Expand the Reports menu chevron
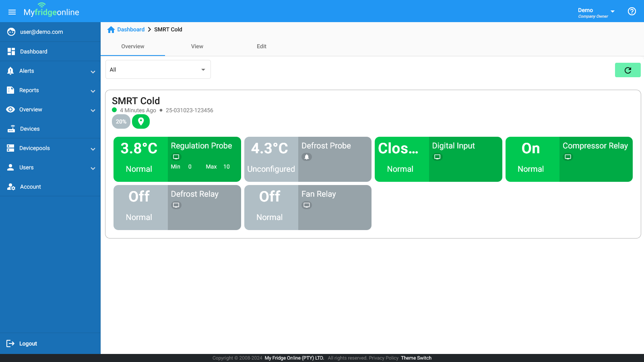The image size is (644, 362). point(93,91)
